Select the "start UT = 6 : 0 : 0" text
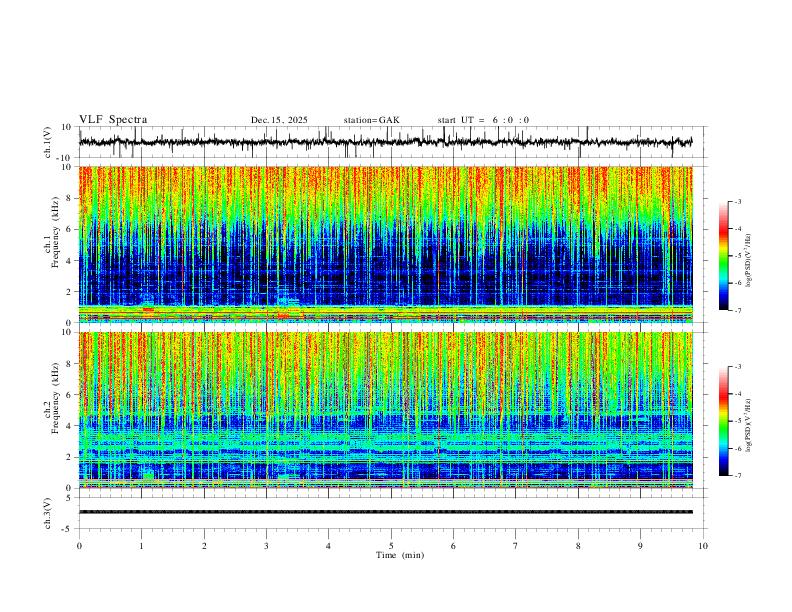Screen dimensions: 792x612 tap(483, 120)
